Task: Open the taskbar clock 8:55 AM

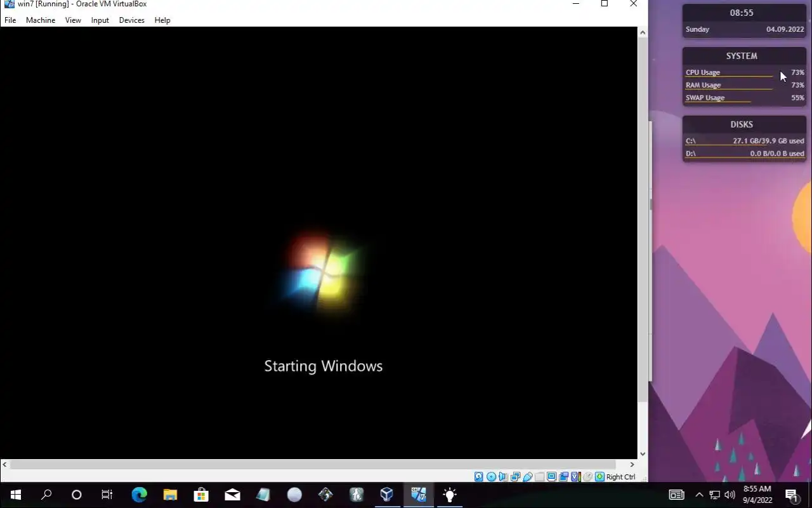Action: point(757,495)
